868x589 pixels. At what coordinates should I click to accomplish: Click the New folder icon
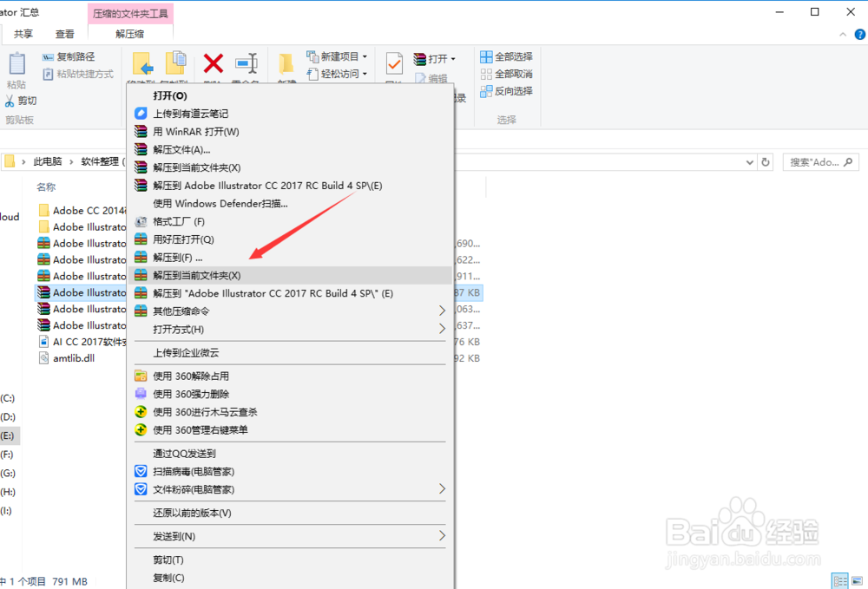286,64
